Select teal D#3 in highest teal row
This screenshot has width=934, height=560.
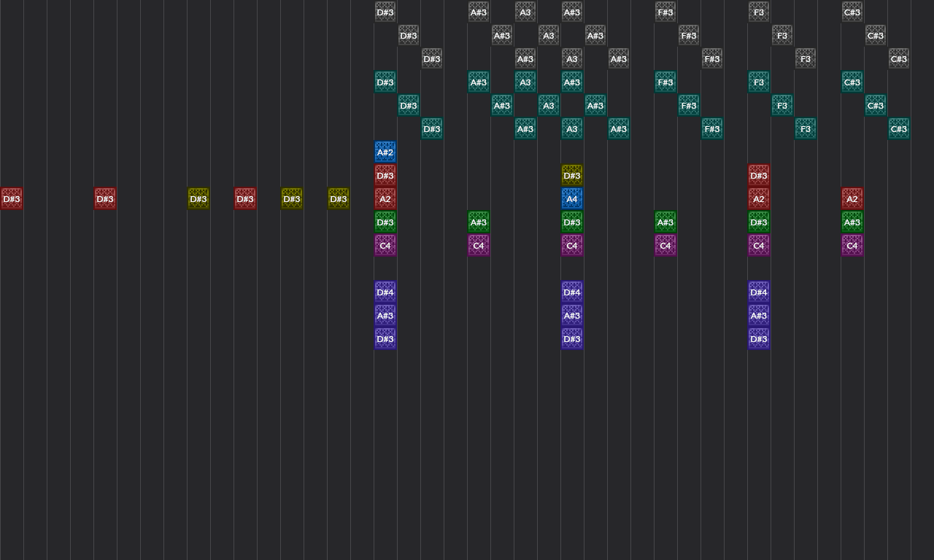385,82
